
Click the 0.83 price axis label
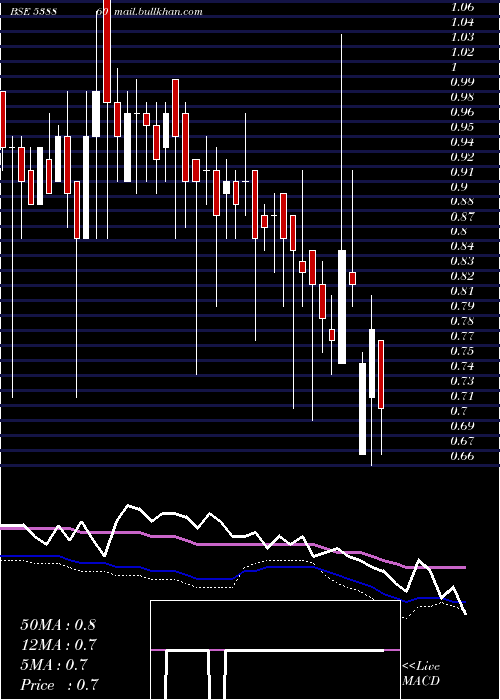[x=462, y=261]
